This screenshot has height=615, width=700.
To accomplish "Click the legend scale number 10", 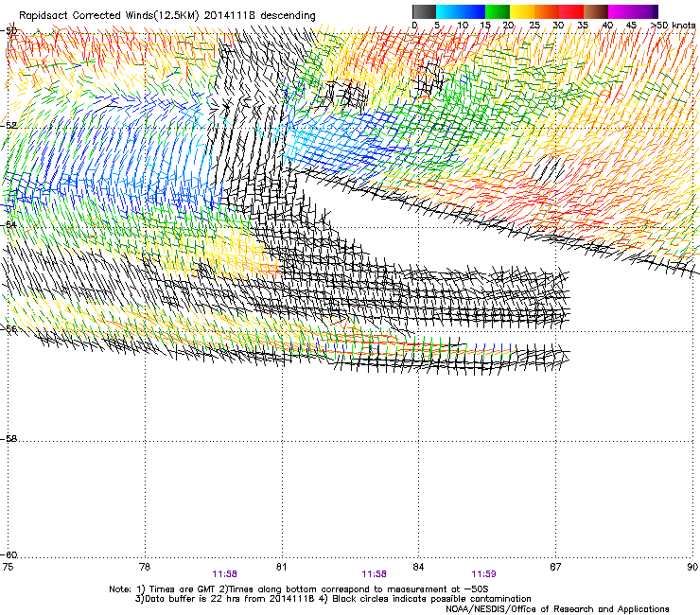I will coord(463,26).
